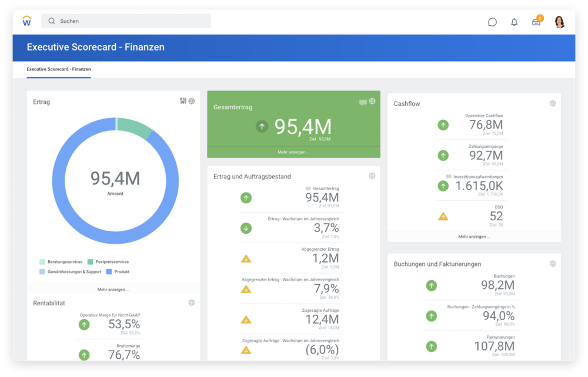Open Ertrag card settings gear
The height and width of the screenshot is (377, 588).
[192, 101]
